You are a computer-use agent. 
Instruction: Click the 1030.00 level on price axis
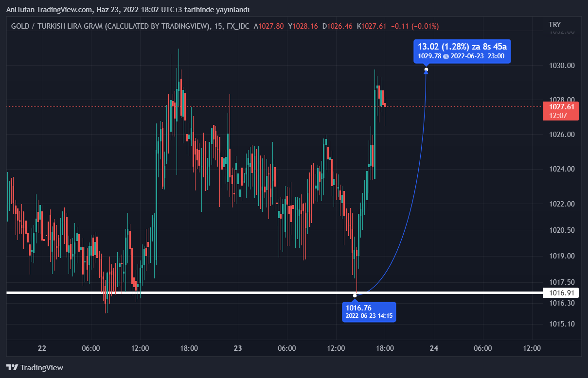pos(562,66)
